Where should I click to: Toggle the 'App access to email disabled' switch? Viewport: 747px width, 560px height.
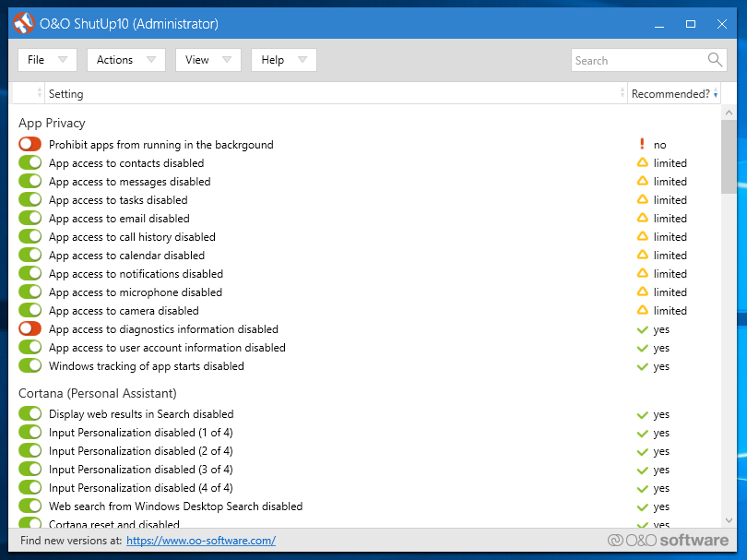pyautogui.click(x=30, y=218)
